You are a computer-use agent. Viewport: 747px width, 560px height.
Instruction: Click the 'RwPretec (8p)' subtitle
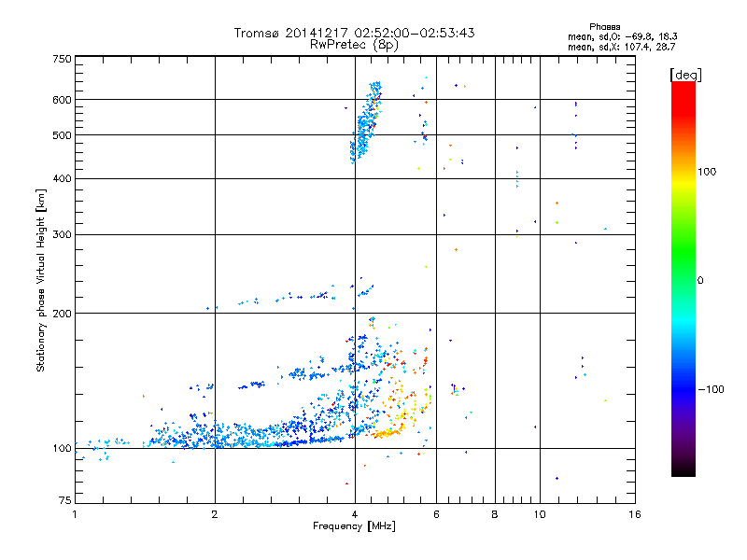354,45
